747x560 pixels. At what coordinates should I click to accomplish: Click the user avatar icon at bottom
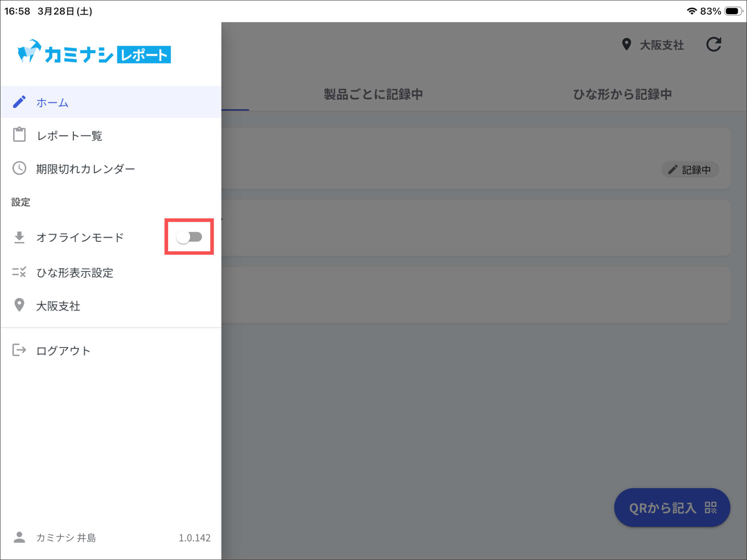click(x=19, y=537)
